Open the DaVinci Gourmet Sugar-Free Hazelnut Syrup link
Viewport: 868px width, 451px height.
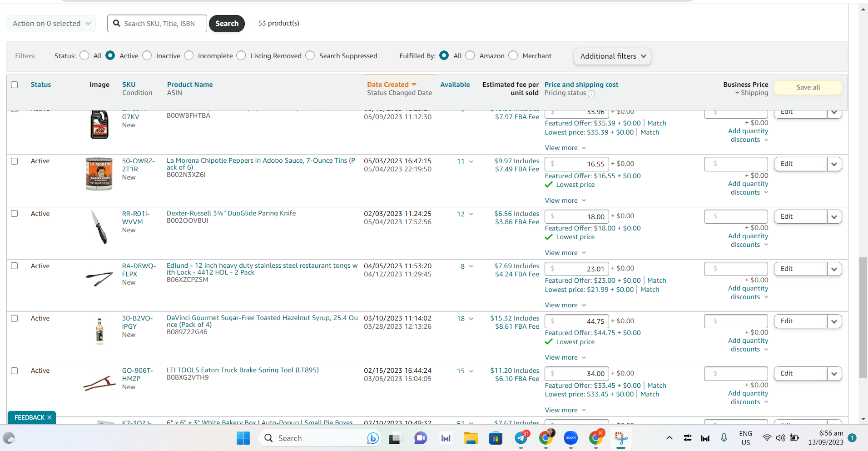(262, 321)
